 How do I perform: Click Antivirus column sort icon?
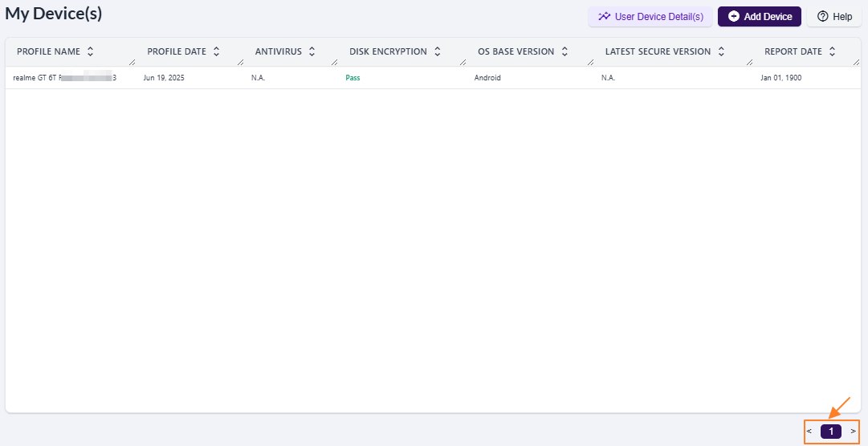click(312, 51)
